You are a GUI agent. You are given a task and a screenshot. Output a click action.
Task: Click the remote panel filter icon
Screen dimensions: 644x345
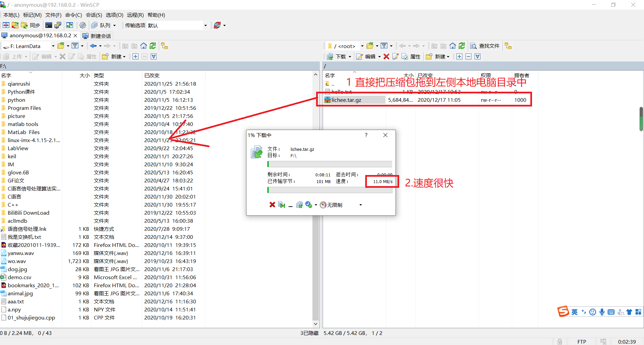click(x=384, y=46)
